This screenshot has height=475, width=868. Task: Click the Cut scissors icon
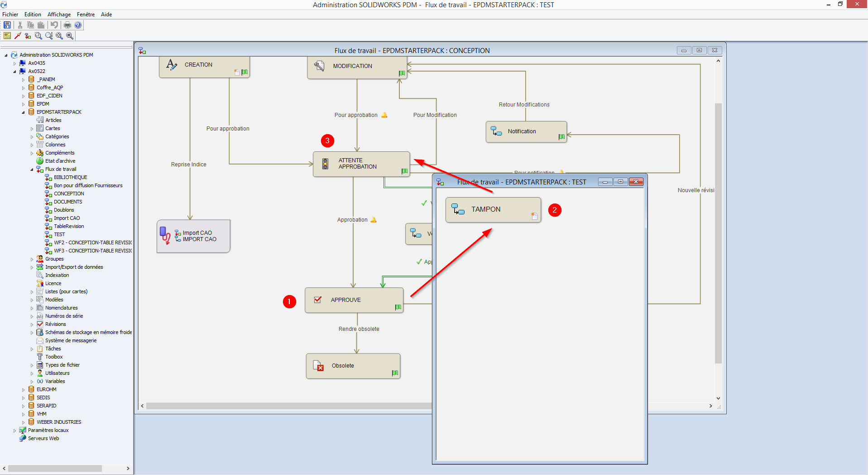pos(20,25)
